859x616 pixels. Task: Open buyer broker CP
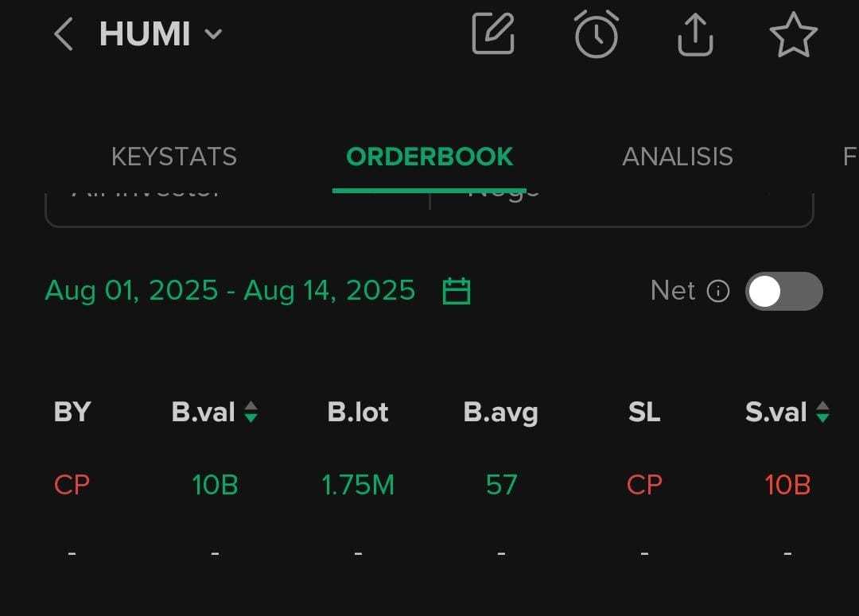(72, 485)
